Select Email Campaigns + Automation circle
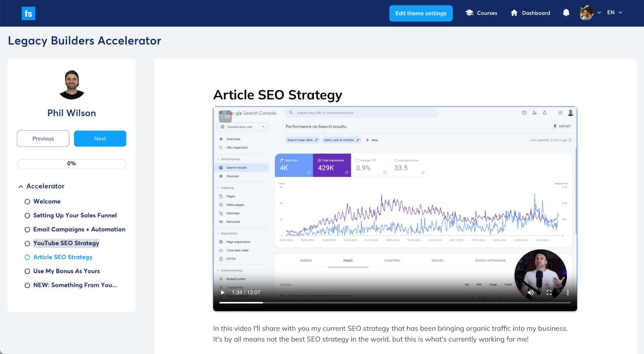 point(28,230)
